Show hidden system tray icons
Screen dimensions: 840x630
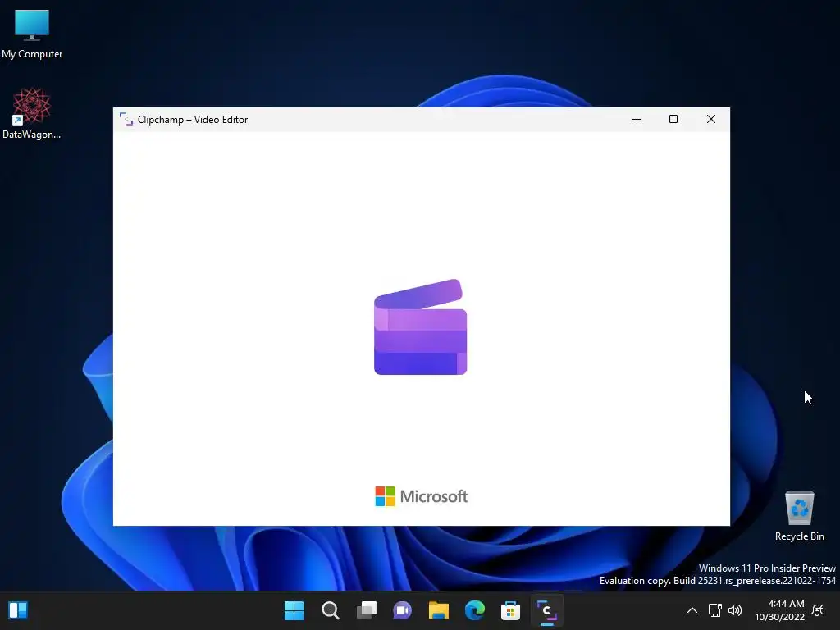692,610
